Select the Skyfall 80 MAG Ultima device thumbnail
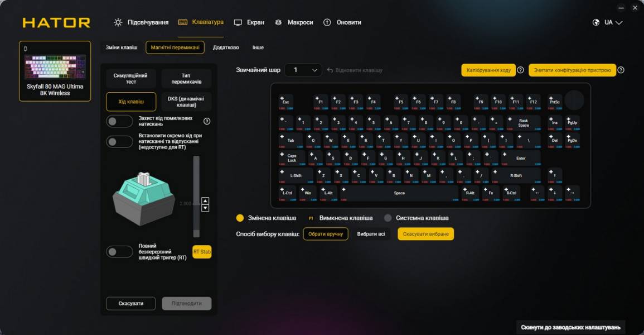This screenshot has width=644, height=335. pos(55,71)
